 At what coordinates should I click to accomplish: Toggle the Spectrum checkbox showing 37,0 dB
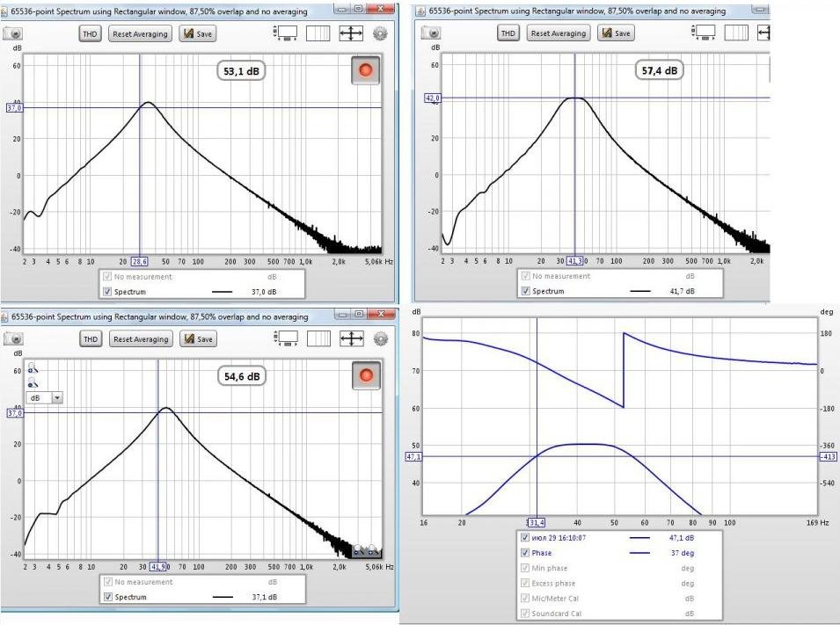[x=107, y=292]
